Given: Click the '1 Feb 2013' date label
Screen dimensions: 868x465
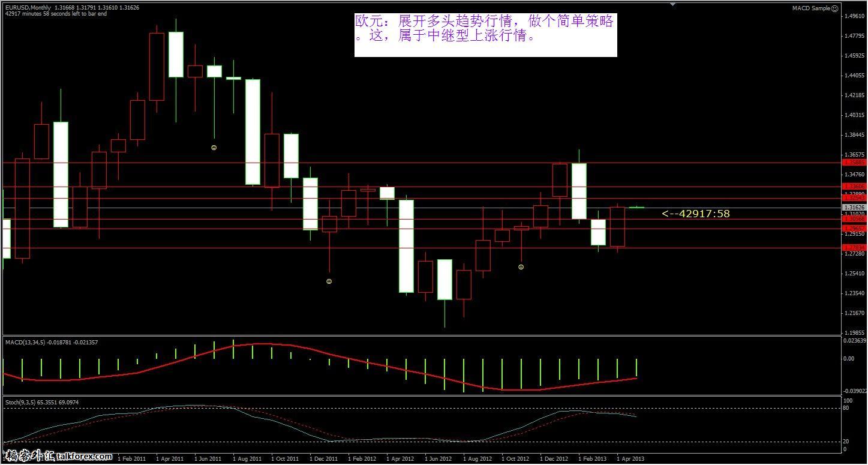Looking at the screenshot, I should pyautogui.click(x=593, y=458).
